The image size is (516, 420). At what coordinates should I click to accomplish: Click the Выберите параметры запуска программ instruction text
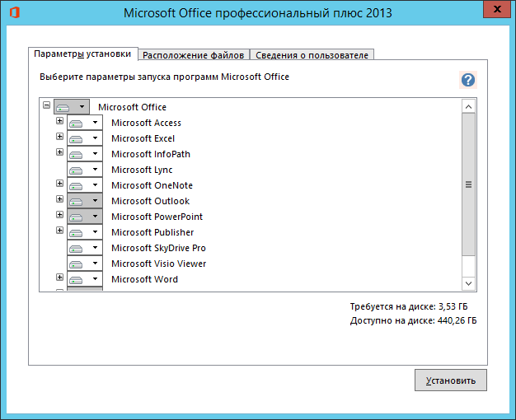tap(164, 77)
